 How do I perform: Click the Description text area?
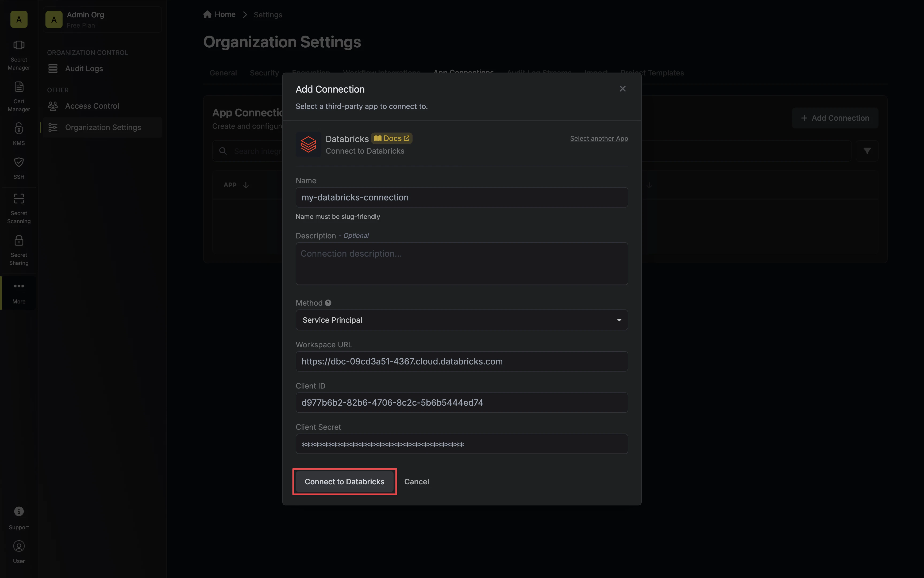click(462, 264)
